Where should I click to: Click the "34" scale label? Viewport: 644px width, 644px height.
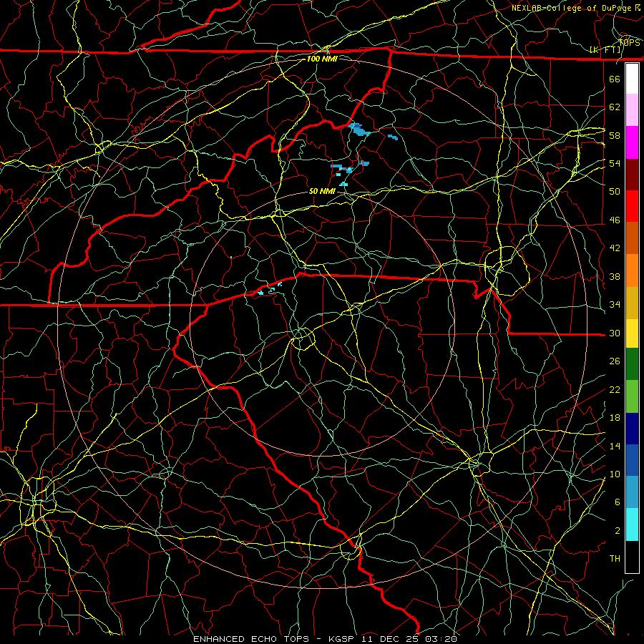pos(615,305)
